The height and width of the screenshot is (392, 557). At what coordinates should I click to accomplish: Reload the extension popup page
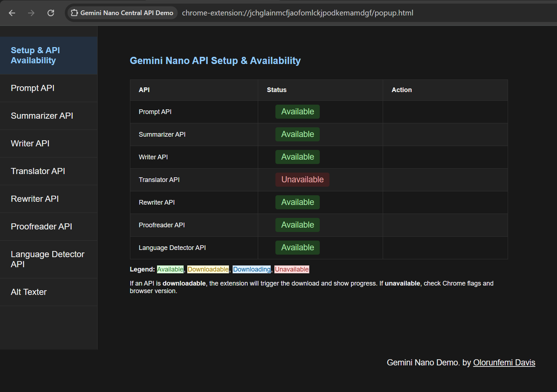tap(51, 13)
